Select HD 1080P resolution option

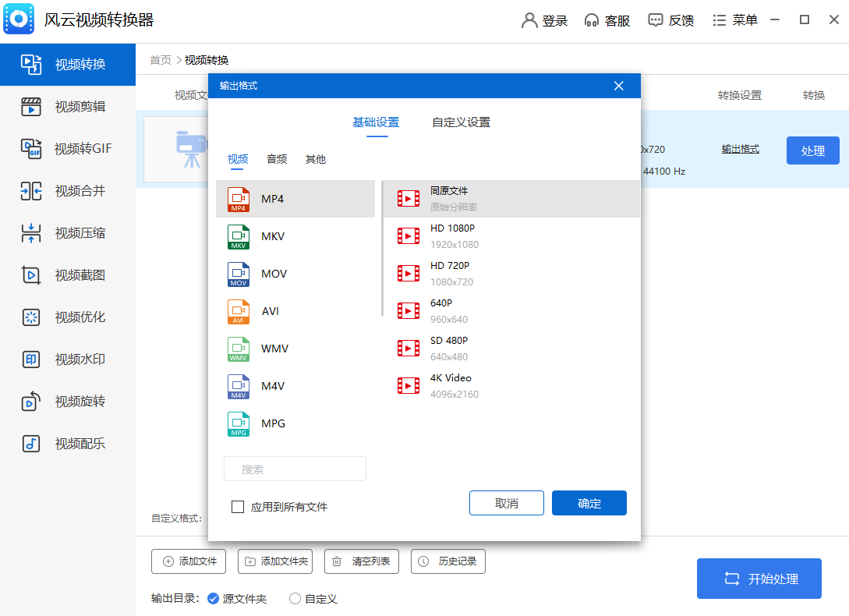pyautogui.click(x=452, y=235)
